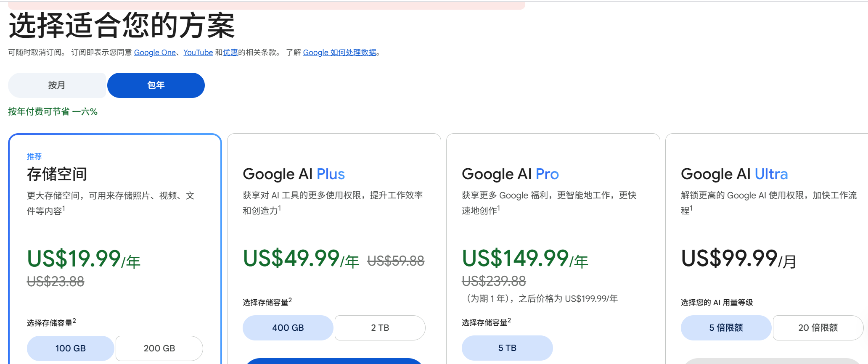Select the 5 倍限额 AI usage tier

[x=726, y=328]
